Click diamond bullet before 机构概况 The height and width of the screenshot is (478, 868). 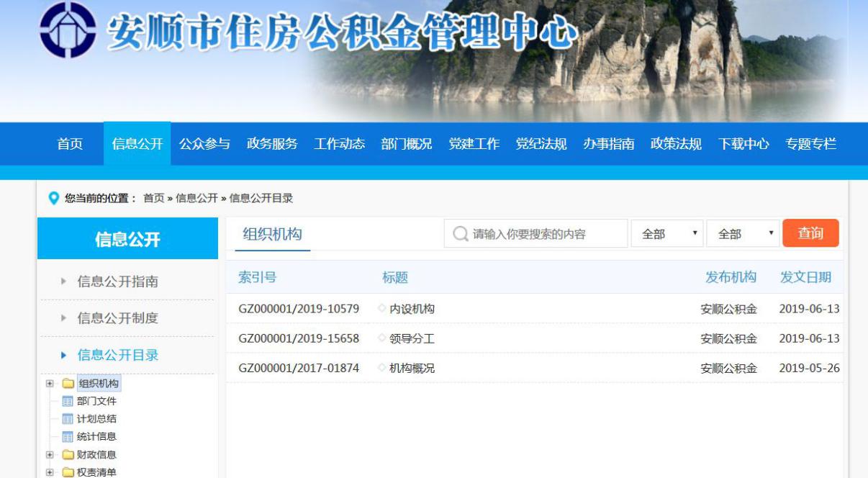coord(382,368)
